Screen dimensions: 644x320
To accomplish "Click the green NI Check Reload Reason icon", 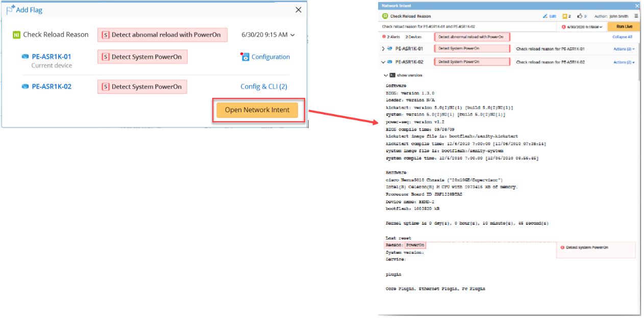I will pyautogui.click(x=17, y=35).
